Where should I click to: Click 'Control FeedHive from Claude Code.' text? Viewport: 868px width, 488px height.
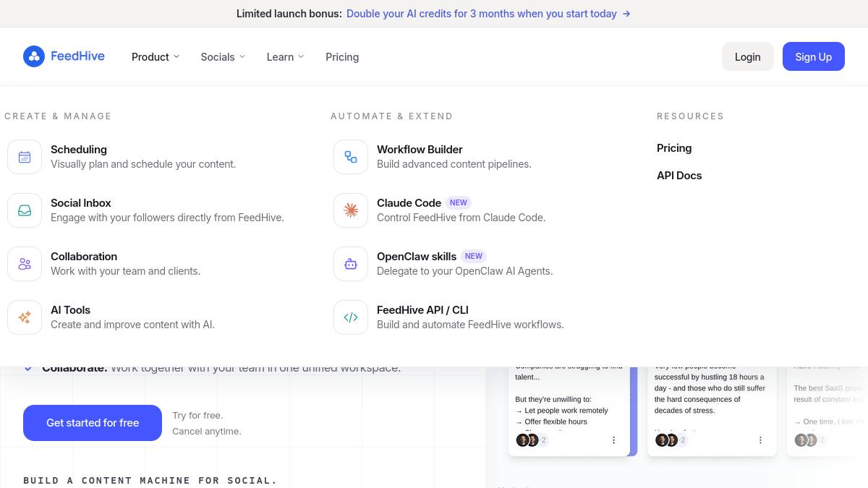pyautogui.click(x=461, y=218)
